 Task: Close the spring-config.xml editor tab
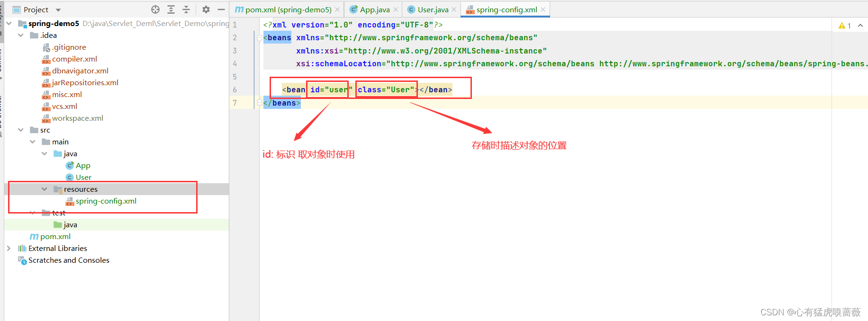pyautogui.click(x=543, y=9)
